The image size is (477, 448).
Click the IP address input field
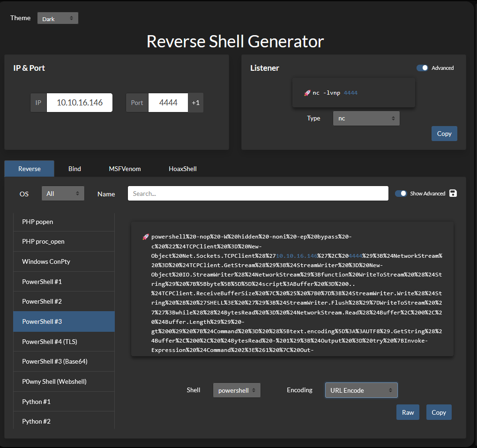coord(79,103)
